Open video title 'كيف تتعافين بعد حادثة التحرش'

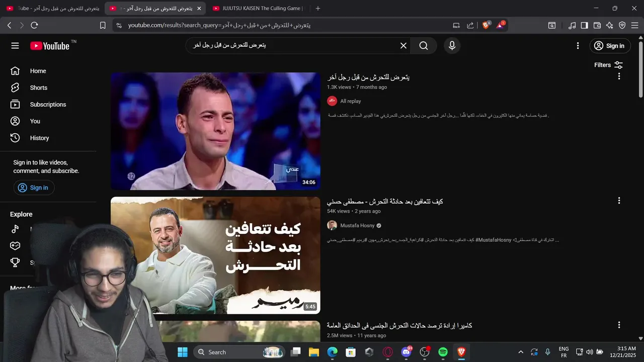pos(385,202)
